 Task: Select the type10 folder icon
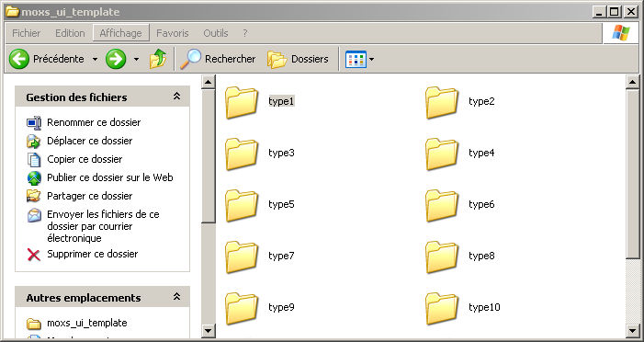(442, 308)
